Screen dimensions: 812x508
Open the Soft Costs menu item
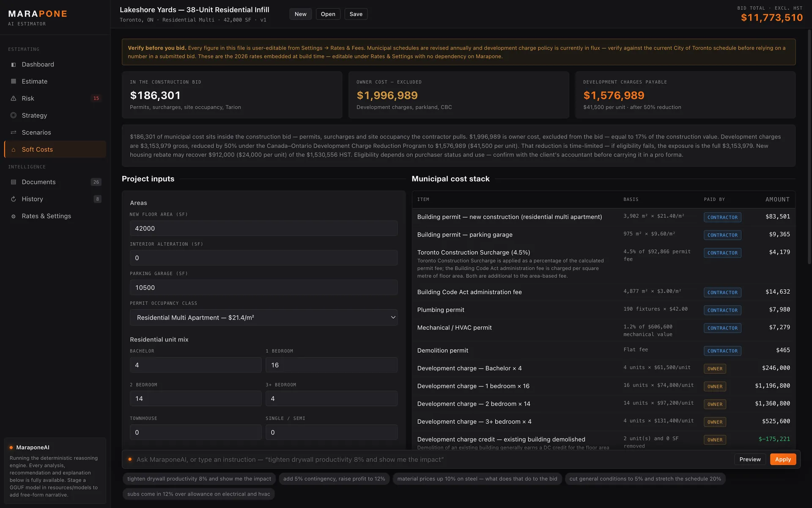pyautogui.click(x=55, y=149)
